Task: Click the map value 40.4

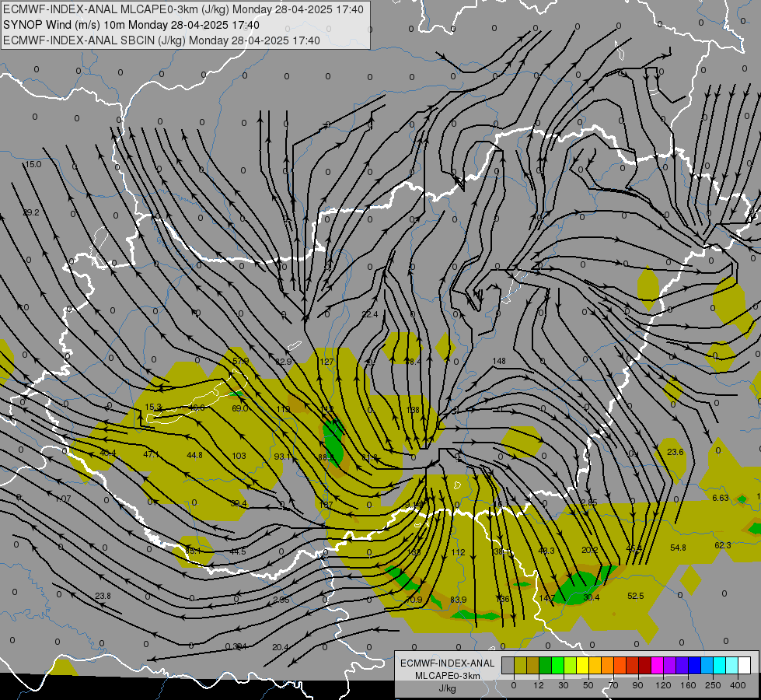Action: [108, 453]
